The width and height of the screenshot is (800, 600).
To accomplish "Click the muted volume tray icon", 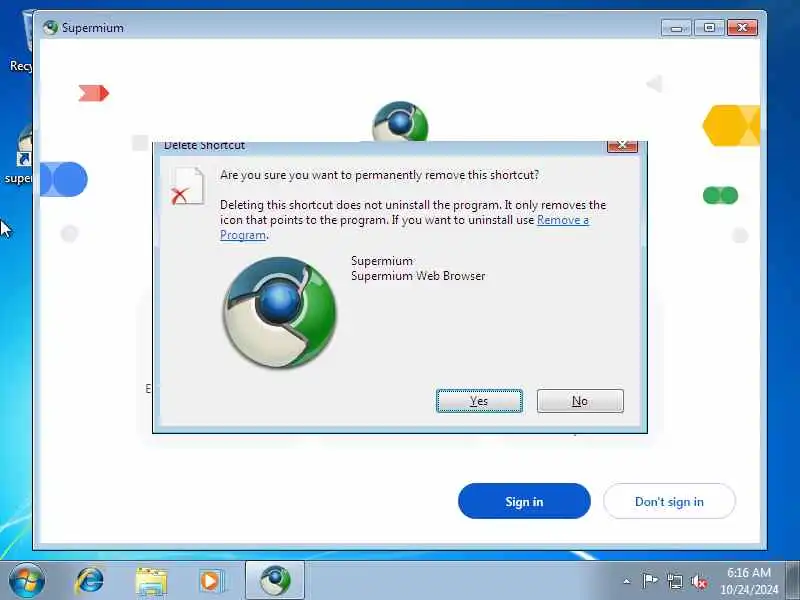I will pyautogui.click(x=699, y=581).
